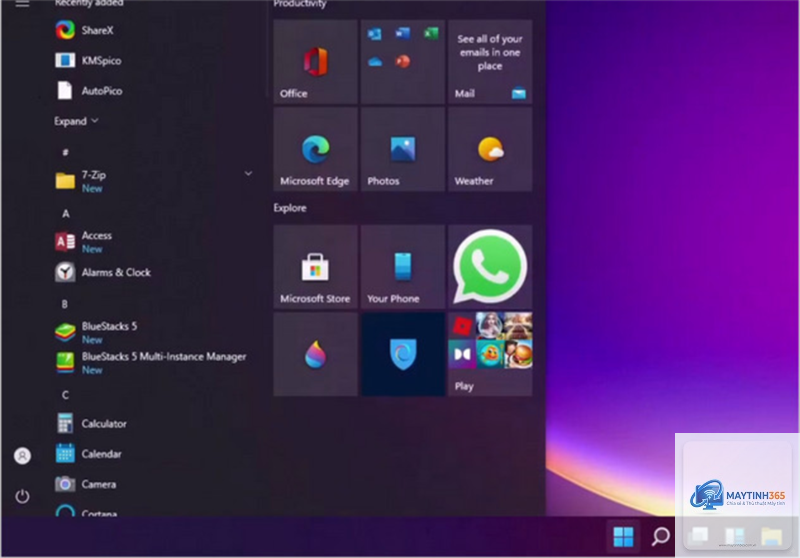Click the Productivity group heading
Image resolution: width=800 pixels, height=558 pixels.
click(x=299, y=4)
